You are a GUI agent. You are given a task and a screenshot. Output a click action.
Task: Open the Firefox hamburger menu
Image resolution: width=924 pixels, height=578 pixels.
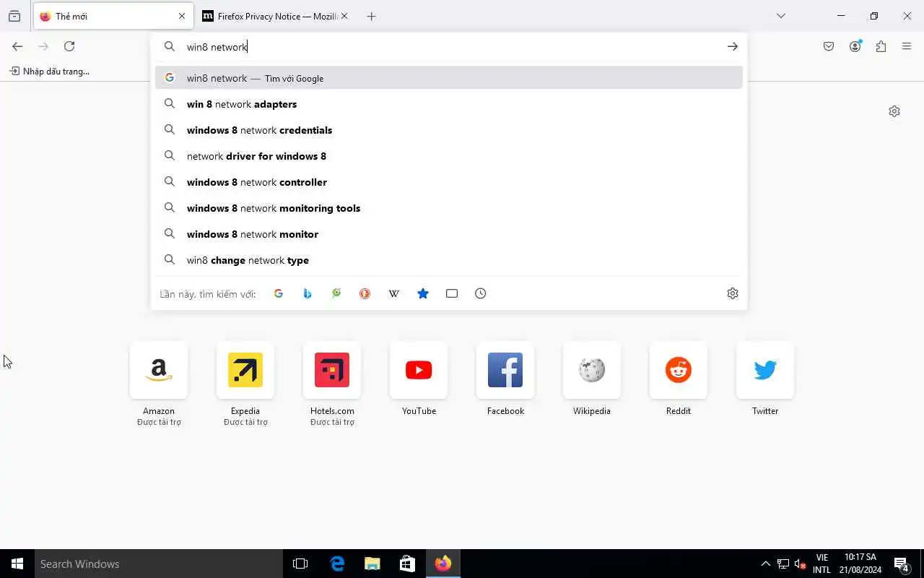pyautogui.click(x=907, y=46)
